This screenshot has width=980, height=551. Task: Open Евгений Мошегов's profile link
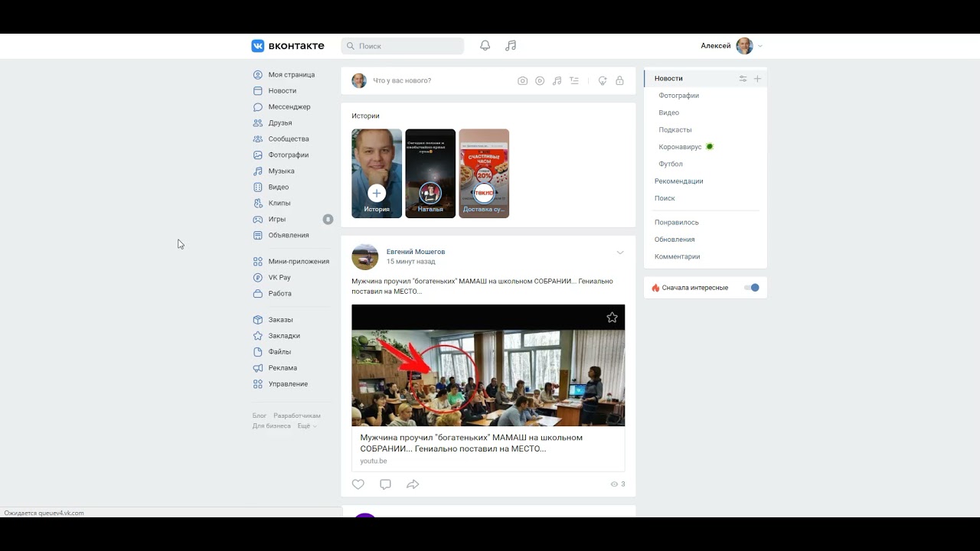coord(416,252)
